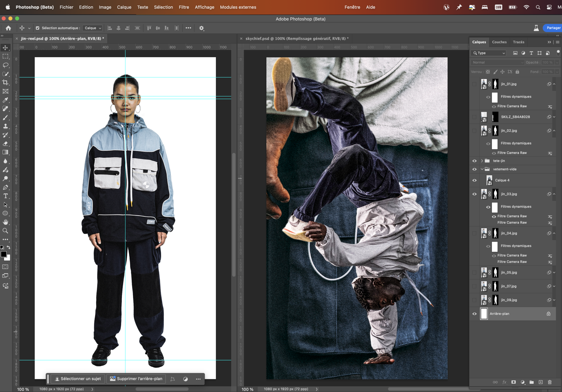Open the Filtre menu
The height and width of the screenshot is (392, 562).
[184, 7]
